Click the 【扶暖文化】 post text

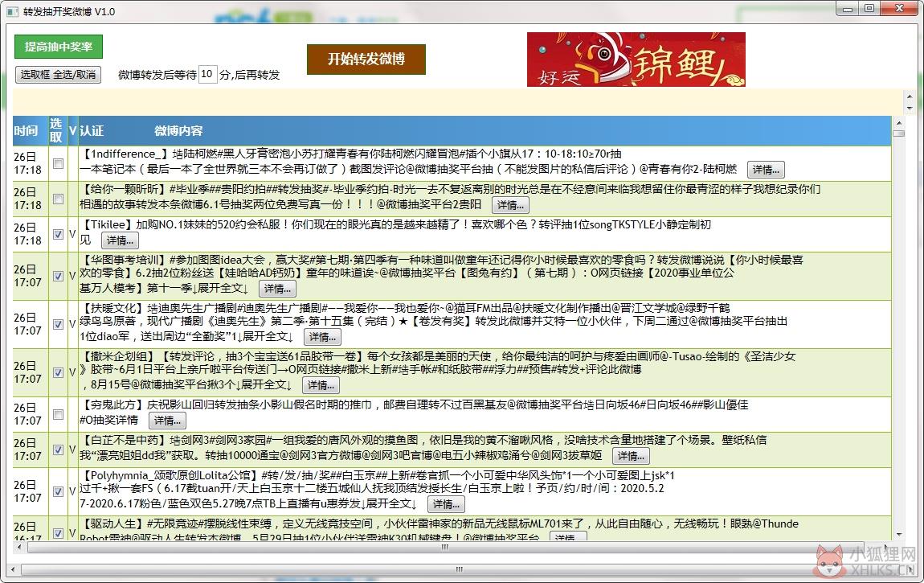coord(434,322)
